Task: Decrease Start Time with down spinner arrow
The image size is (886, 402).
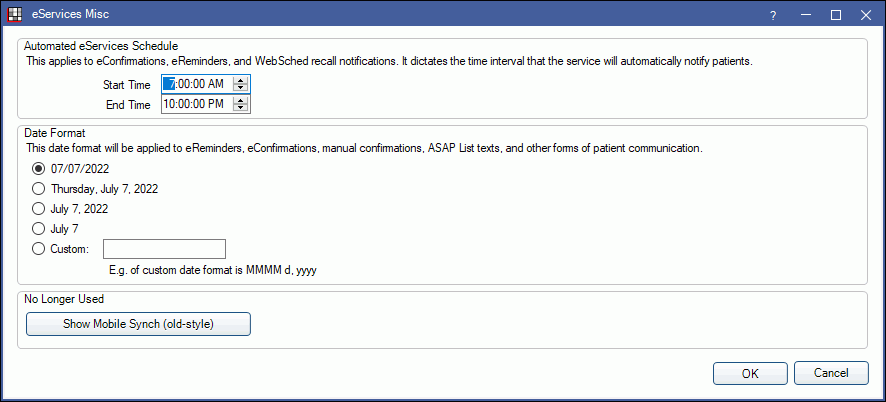Action: point(241,88)
